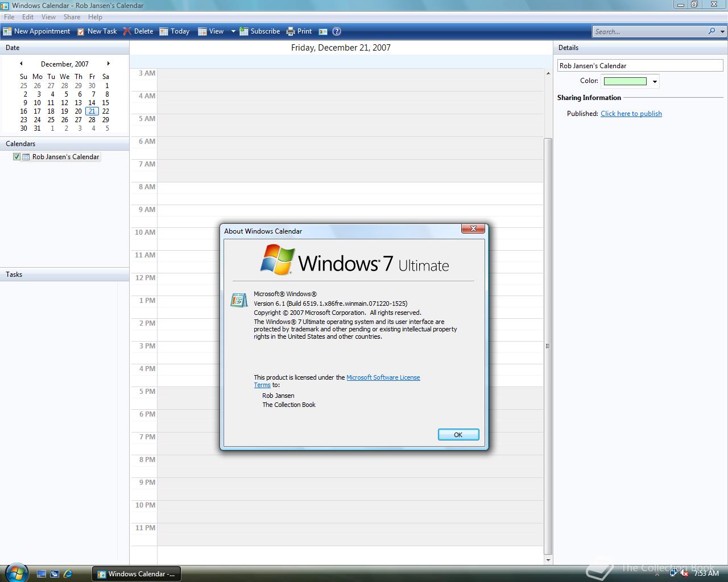Select December 7 in mini calendar
Screen dimensions: 728x582
[x=93, y=94]
